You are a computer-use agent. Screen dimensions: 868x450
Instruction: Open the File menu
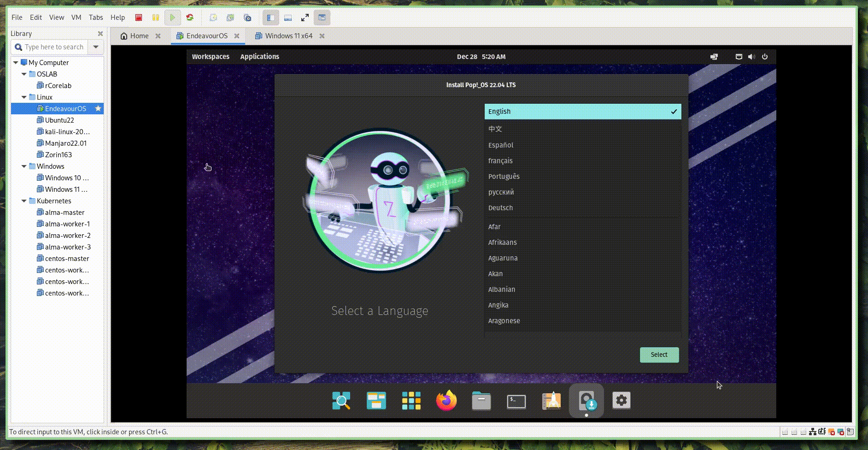[17, 18]
